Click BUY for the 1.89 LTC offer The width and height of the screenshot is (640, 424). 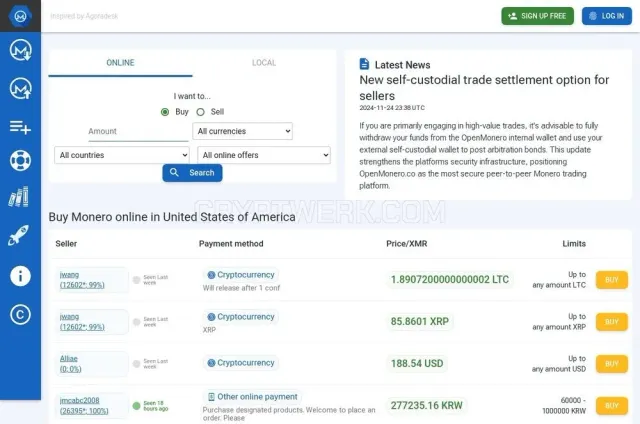click(x=611, y=280)
